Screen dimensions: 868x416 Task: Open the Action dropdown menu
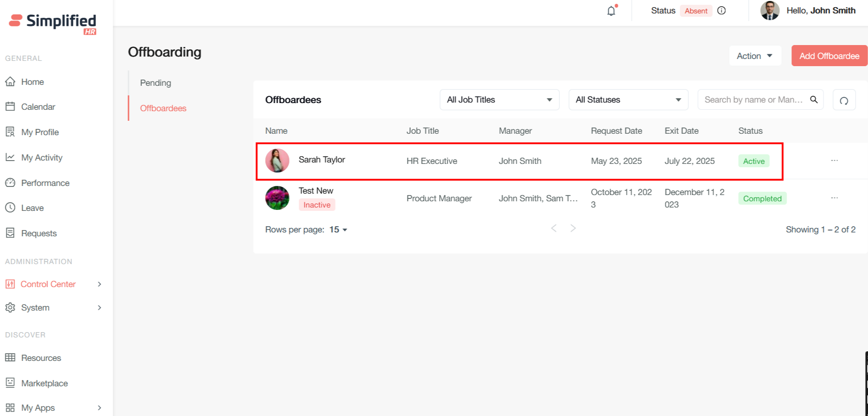point(755,56)
